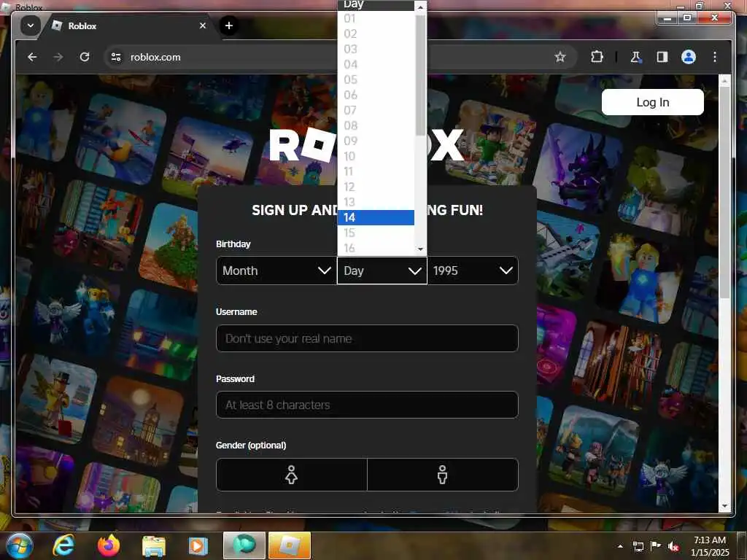Close the Roblox tab
747x560 pixels.
pyautogui.click(x=203, y=26)
